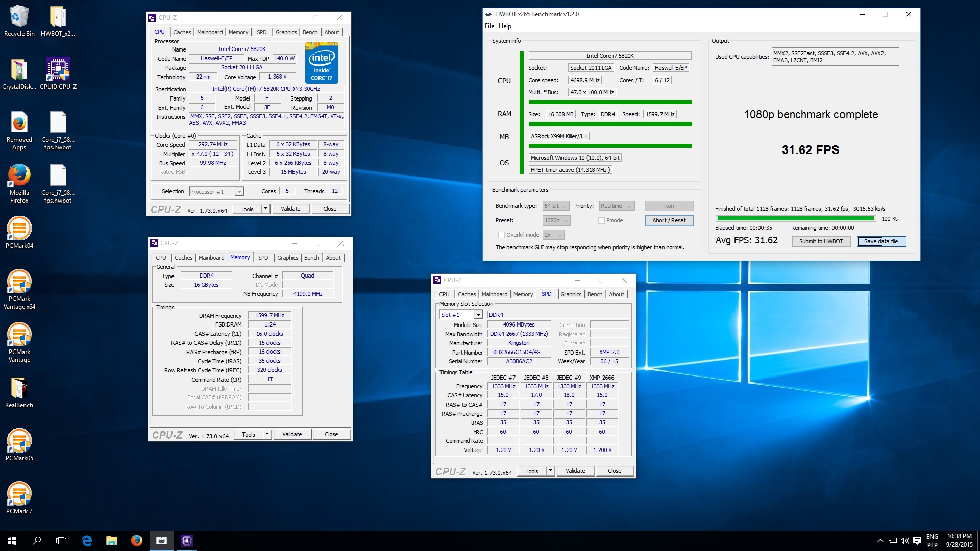This screenshot has width=980, height=551.
Task: Switch to SPD tab in Memory CPU-Z window
Action: point(263,258)
